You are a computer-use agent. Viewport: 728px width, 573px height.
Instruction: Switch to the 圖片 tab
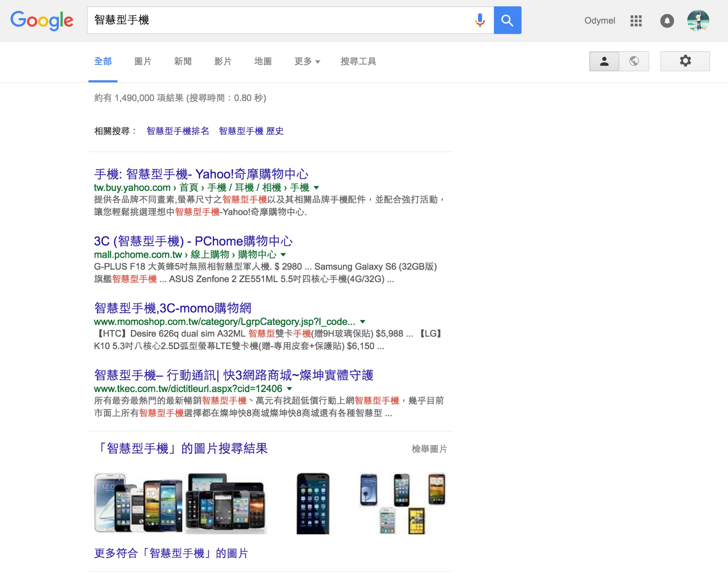[x=143, y=61]
